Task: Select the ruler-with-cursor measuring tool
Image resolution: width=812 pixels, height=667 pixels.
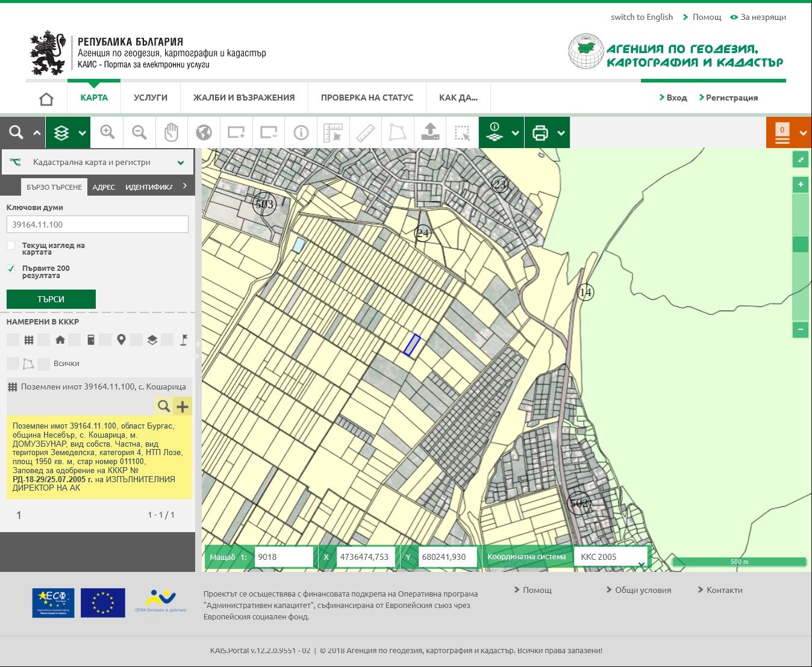Action: 333,132
